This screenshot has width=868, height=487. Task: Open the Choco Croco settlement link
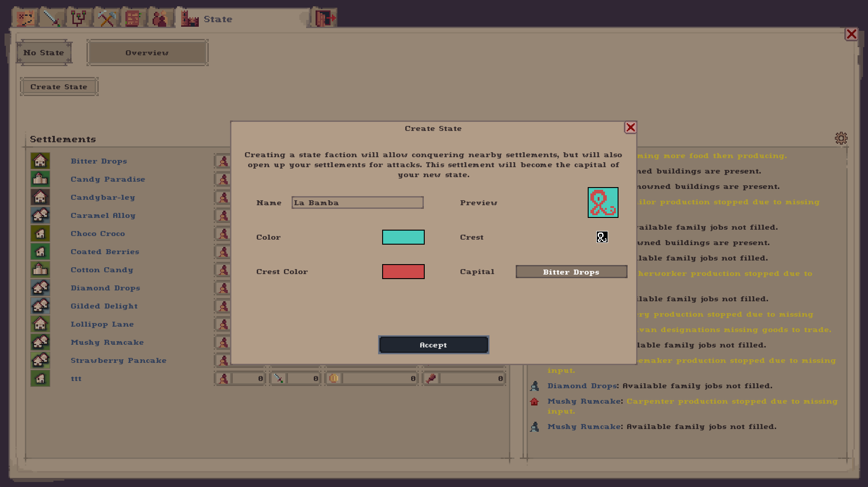point(98,234)
